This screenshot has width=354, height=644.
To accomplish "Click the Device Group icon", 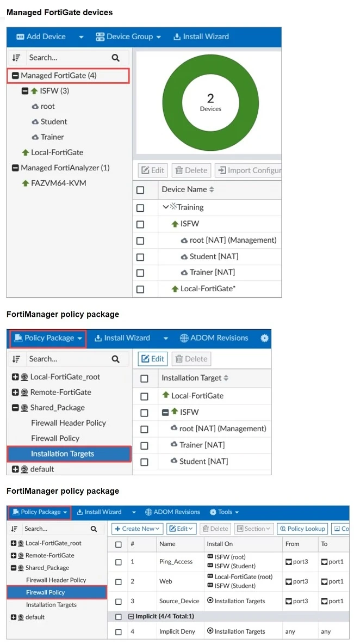I will pyautogui.click(x=100, y=37).
